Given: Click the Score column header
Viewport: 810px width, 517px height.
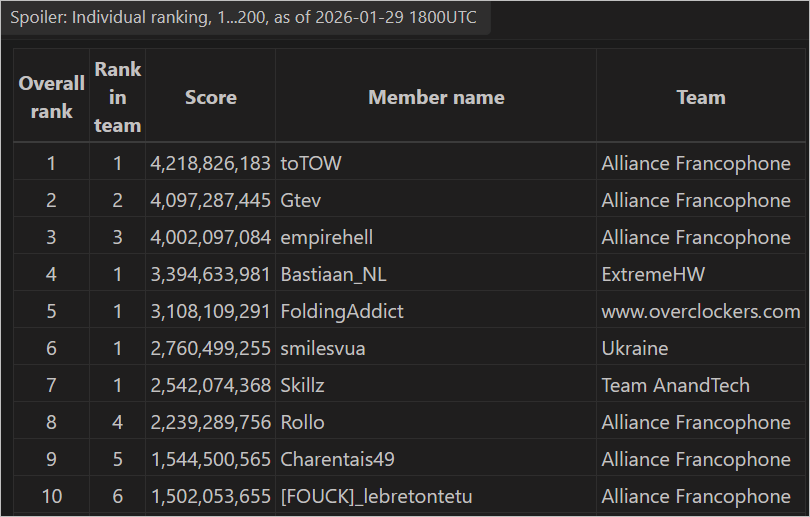Looking at the screenshot, I should (211, 97).
